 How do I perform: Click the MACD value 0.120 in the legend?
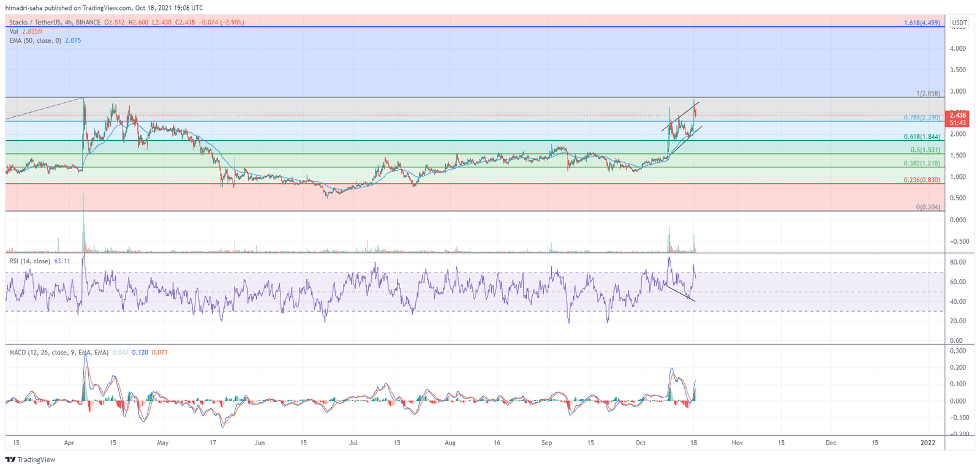(140, 353)
